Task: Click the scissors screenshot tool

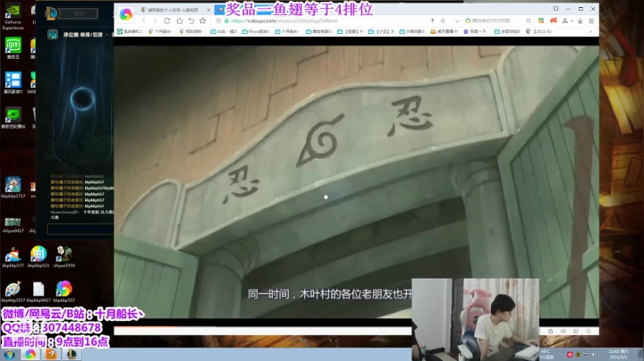Action: tap(565, 21)
